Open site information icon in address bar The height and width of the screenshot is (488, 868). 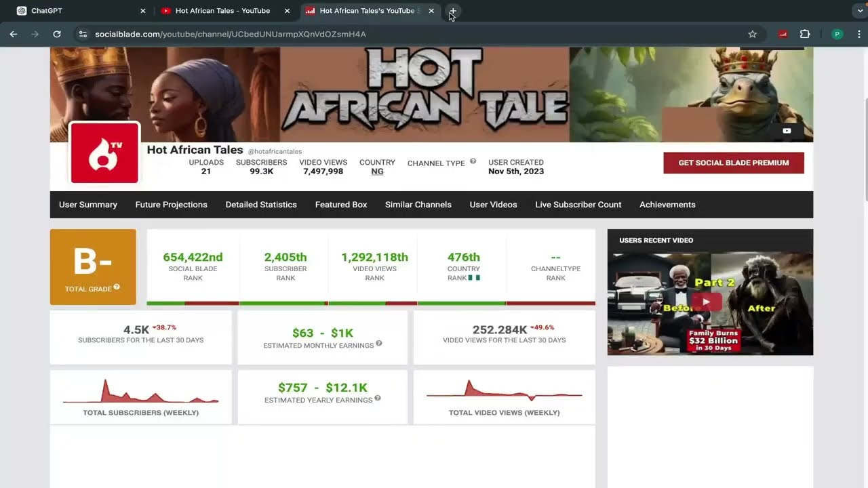click(82, 34)
